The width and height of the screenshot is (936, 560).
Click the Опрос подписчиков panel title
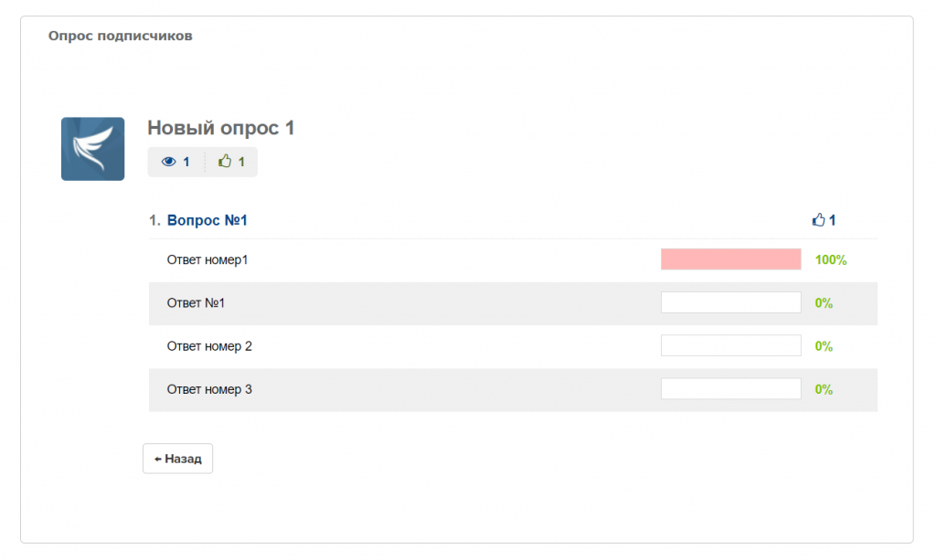click(120, 37)
